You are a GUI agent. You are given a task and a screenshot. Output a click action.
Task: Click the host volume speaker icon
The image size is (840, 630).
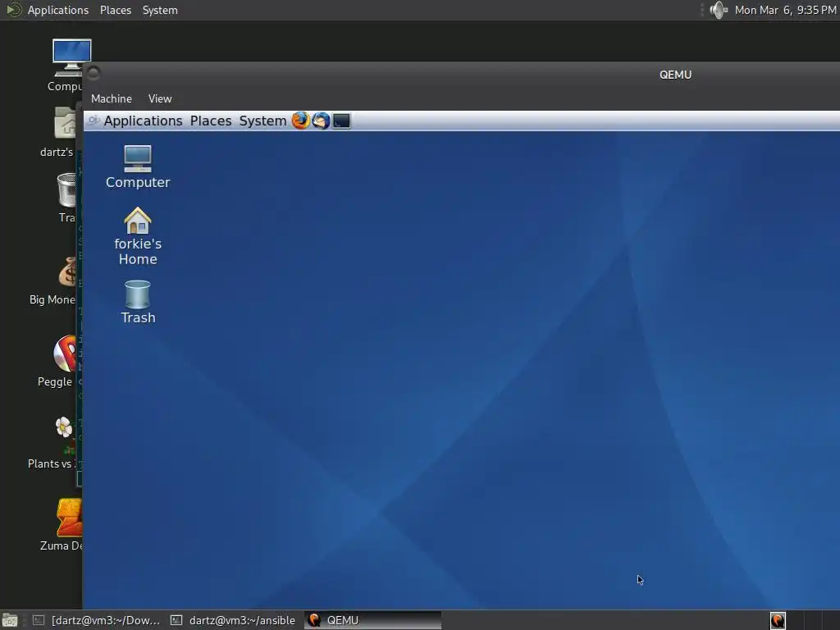(718, 10)
